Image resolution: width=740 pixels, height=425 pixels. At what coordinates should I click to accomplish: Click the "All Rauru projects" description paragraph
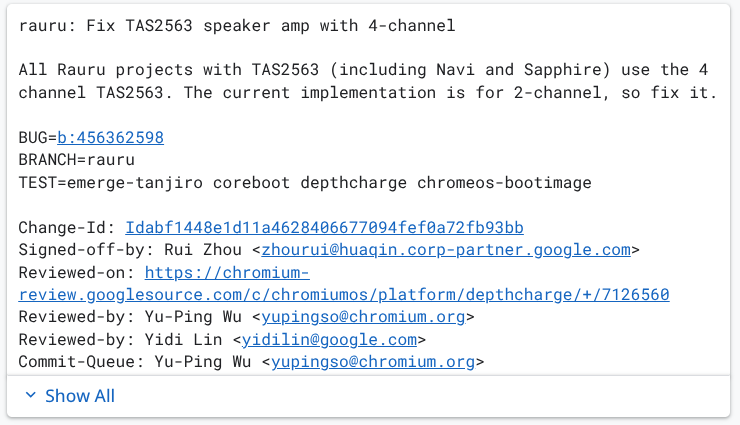[x=368, y=81]
